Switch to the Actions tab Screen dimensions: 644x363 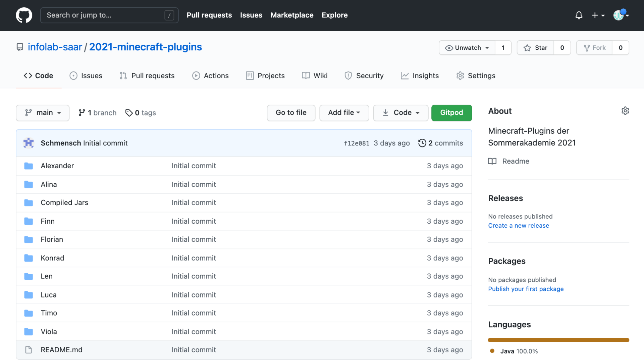210,76
